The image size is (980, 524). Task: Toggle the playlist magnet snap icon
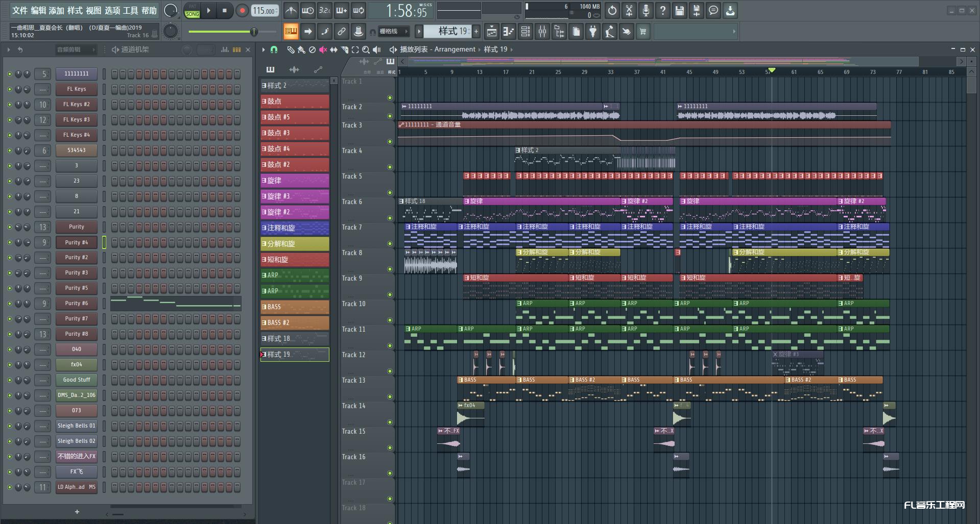[274, 49]
